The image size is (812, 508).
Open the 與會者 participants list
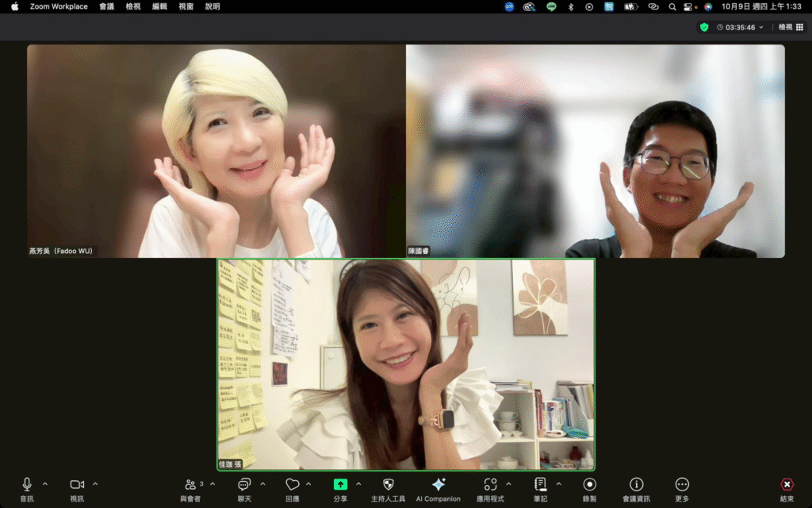(x=190, y=485)
